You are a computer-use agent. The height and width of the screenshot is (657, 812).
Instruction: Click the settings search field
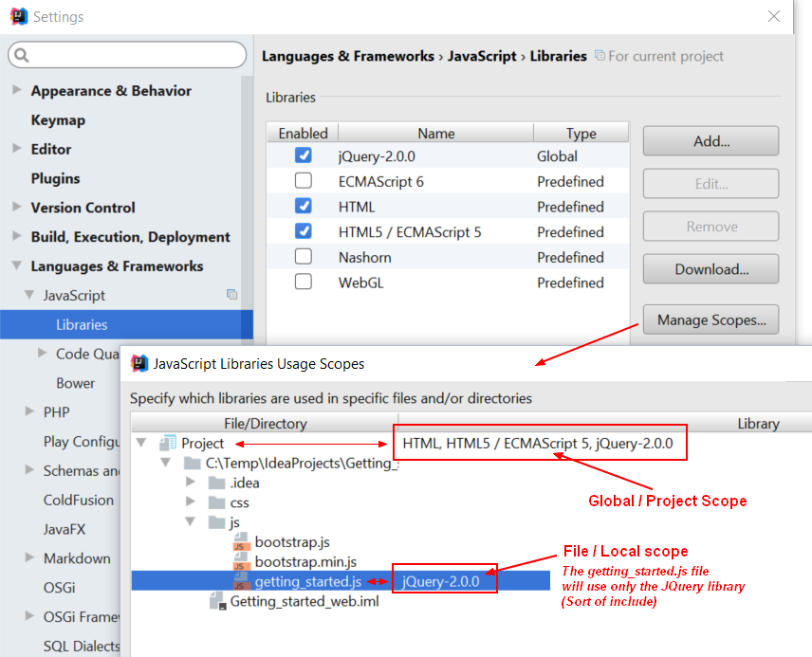coord(127,56)
